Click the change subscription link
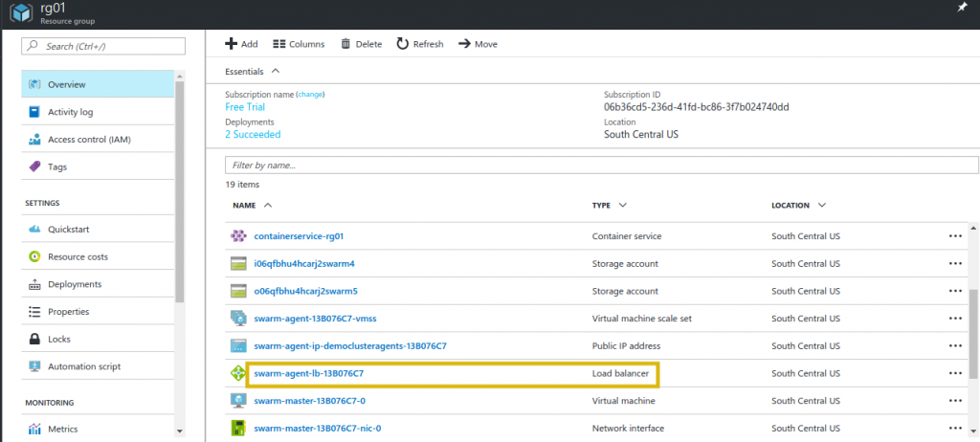The height and width of the screenshot is (442, 980). point(311,95)
